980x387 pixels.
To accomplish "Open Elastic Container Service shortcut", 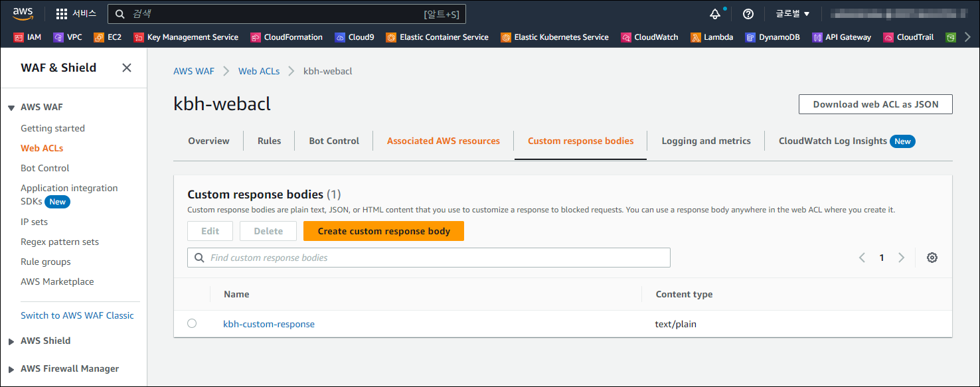I will pos(438,37).
